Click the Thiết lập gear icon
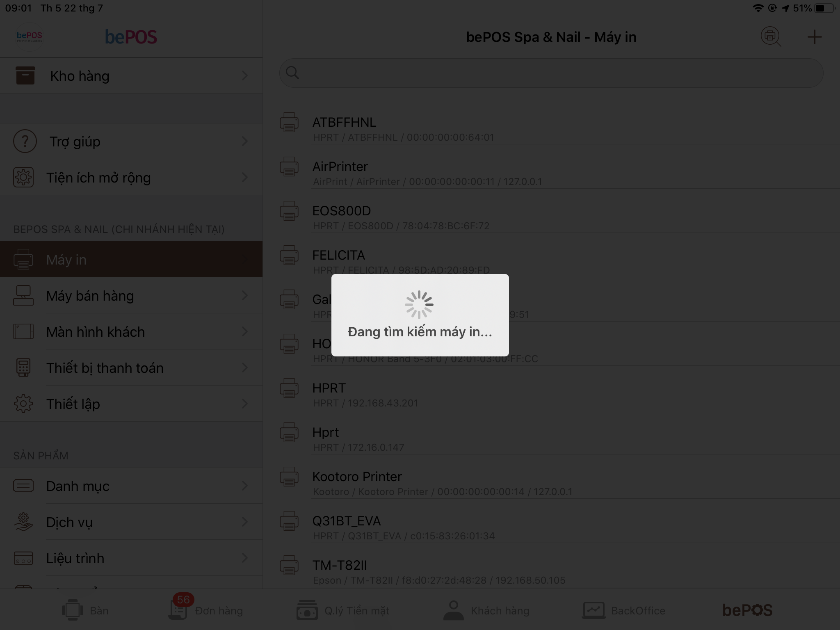This screenshot has height=630, width=840. pos(23,404)
